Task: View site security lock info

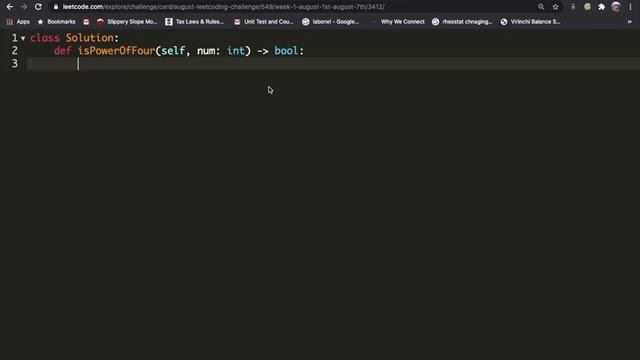Action: click(56, 7)
